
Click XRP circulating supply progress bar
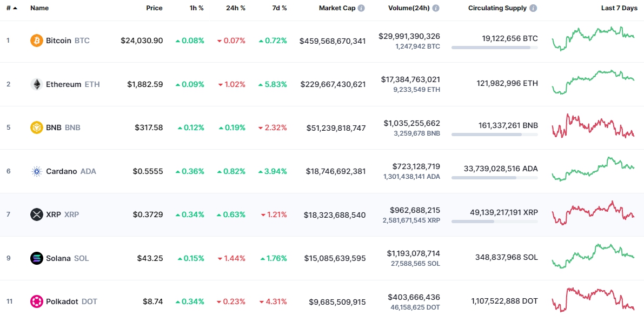click(x=495, y=222)
